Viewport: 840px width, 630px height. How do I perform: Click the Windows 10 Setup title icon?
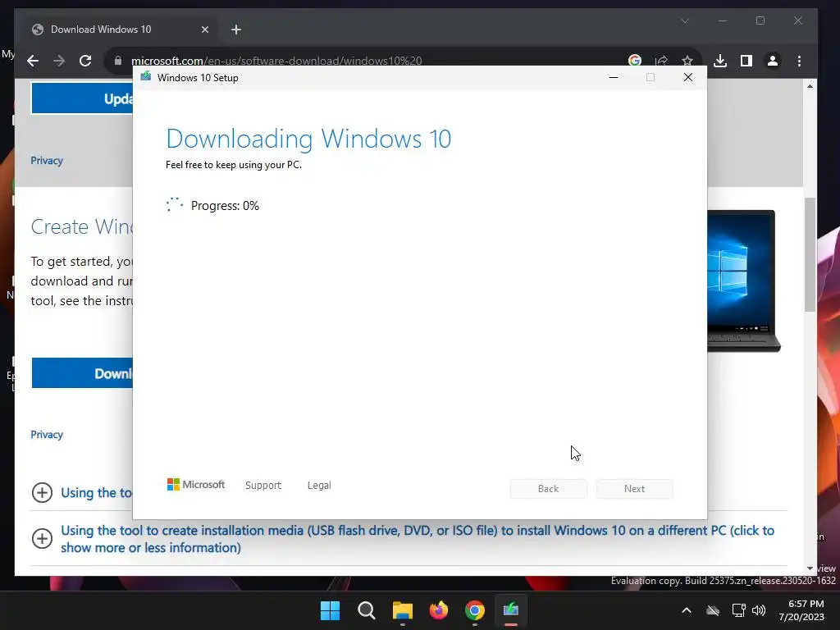[x=146, y=77]
